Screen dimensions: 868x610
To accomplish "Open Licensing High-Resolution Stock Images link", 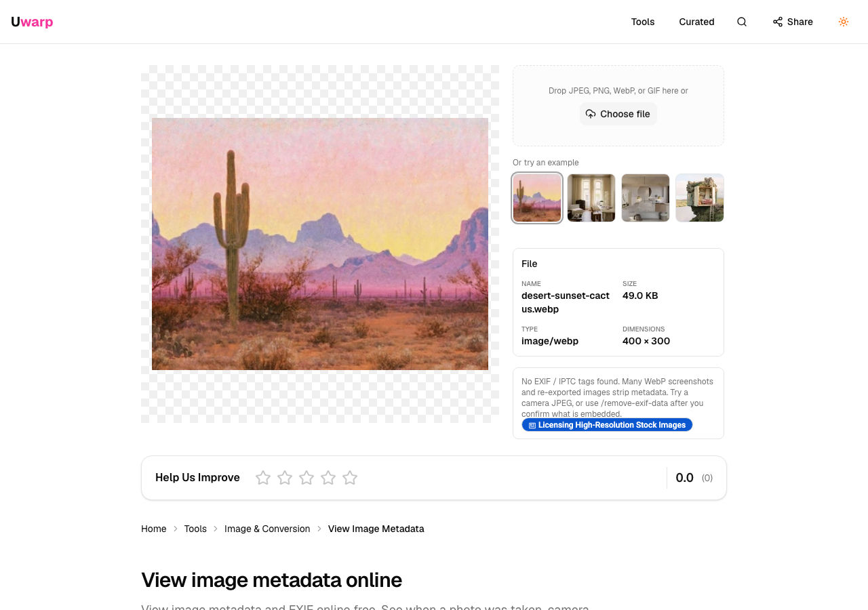I will 607,425.
